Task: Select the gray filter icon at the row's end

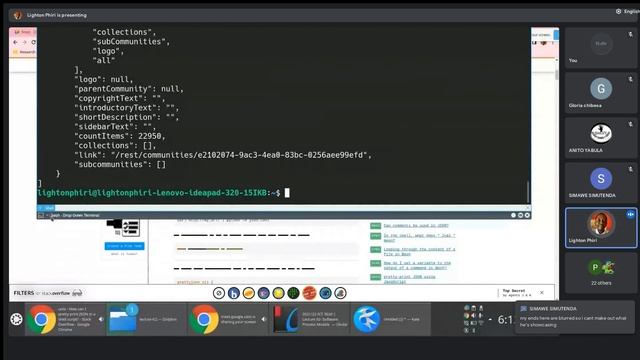Action: click(340, 293)
